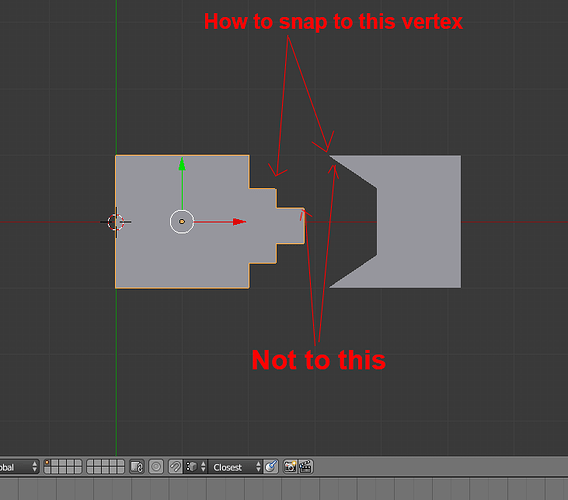Toggle the snap magnet icon
The width and height of the screenshot is (568, 500).
pyautogui.click(x=175, y=467)
